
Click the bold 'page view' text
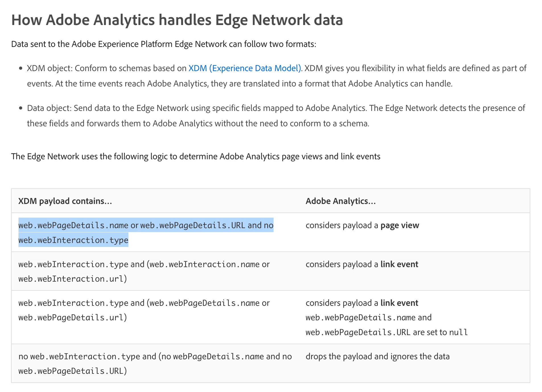(400, 225)
